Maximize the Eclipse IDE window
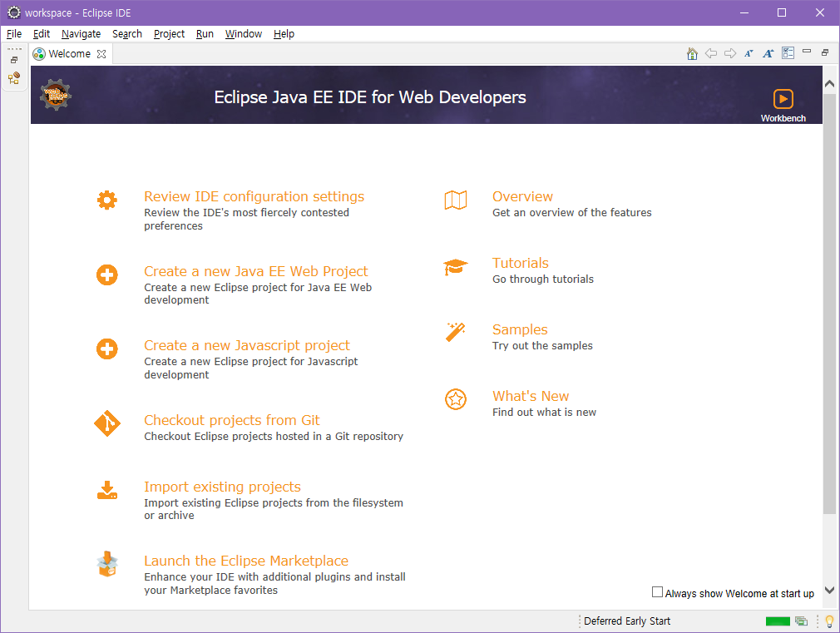 pyautogui.click(x=782, y=12)
